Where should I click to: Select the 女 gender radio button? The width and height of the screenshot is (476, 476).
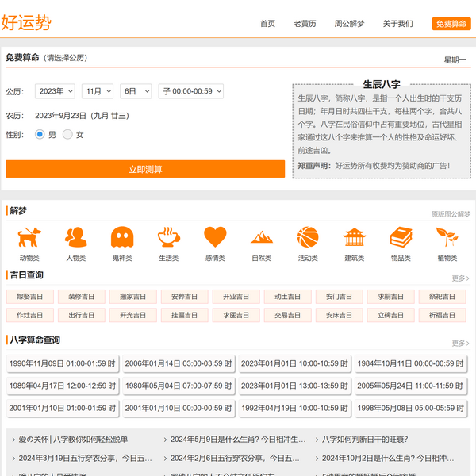click(x=67, y=135)
